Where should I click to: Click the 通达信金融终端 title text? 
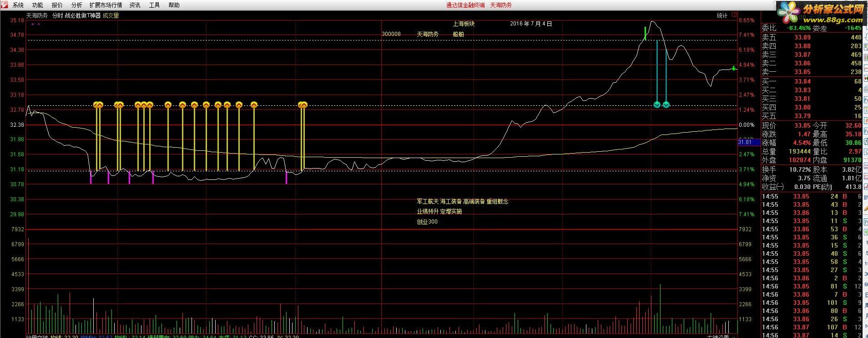pyautogui.click(x=465, y=5)
